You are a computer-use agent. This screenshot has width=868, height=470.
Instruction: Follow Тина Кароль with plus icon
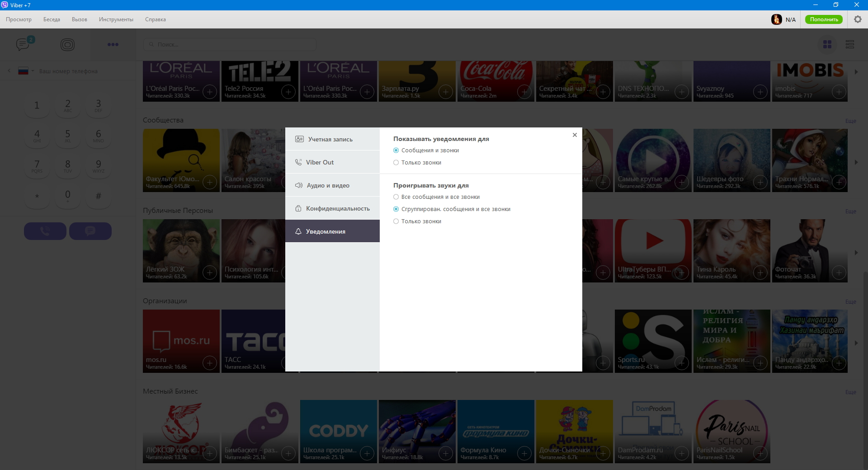(x=760, y=273)
